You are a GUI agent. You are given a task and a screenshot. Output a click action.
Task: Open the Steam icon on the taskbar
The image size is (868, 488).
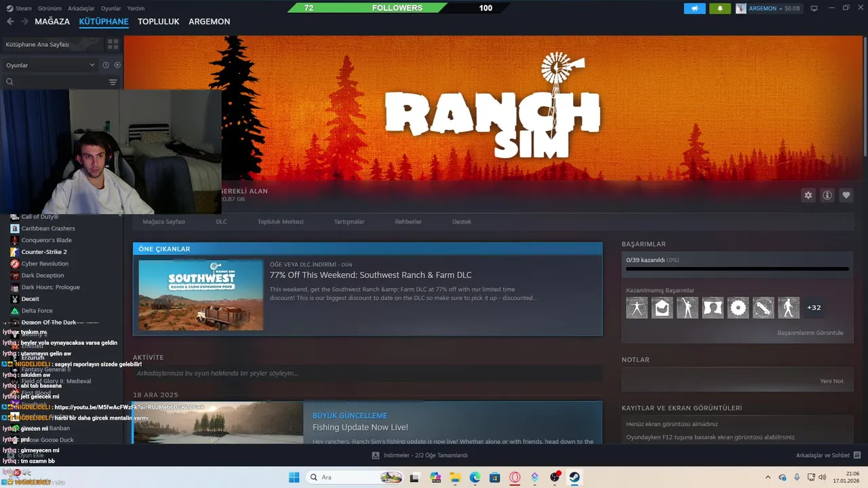click(x=575, y=477)
